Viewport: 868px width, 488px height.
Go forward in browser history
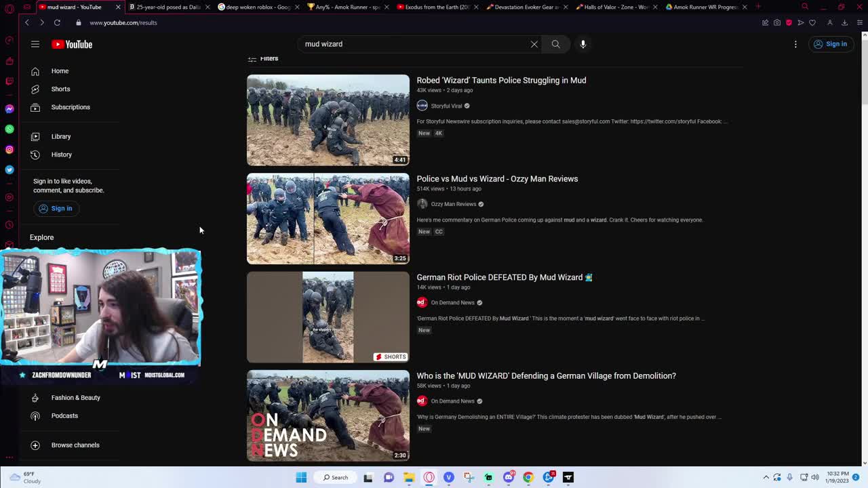[x=42, y=22]
